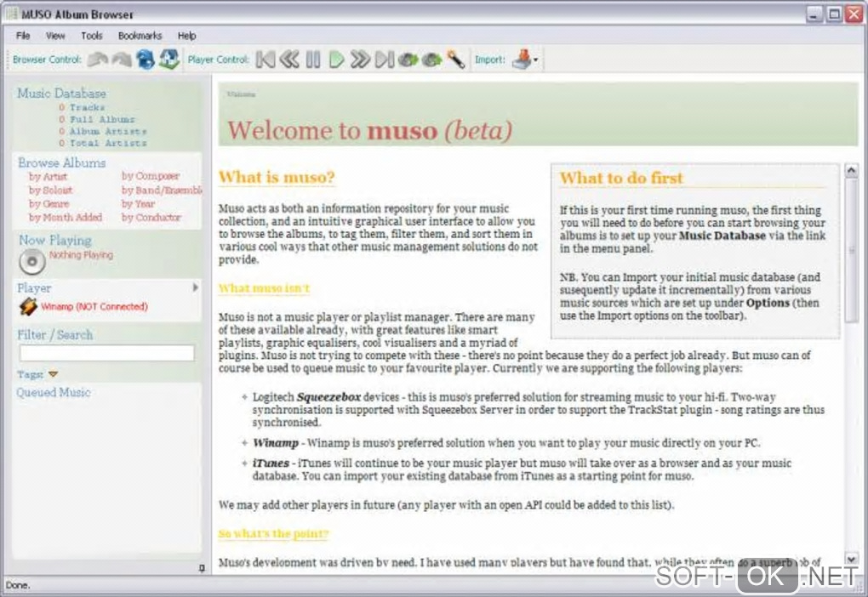
Task: Click scrollbar down arrow in content pane
Action: (851, 558)
